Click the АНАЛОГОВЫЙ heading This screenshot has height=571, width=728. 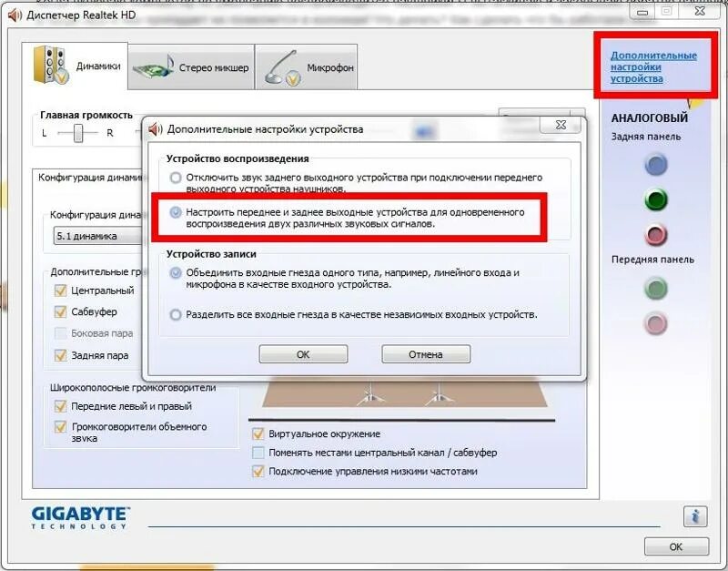pos(650,118)
